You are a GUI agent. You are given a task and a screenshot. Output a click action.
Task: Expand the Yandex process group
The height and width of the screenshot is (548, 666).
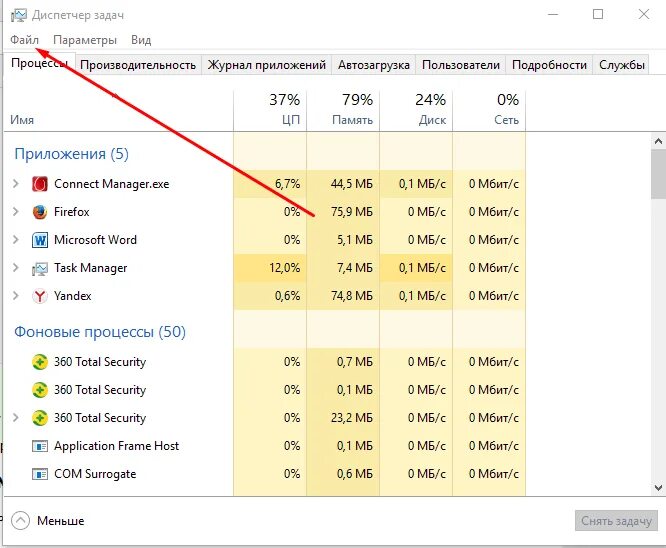click(15, 296)
